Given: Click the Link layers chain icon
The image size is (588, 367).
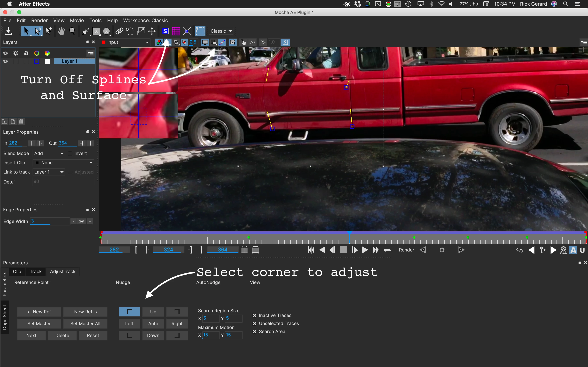Looking at the screenshot, I should pyautogui.click(x=119, y=31).
